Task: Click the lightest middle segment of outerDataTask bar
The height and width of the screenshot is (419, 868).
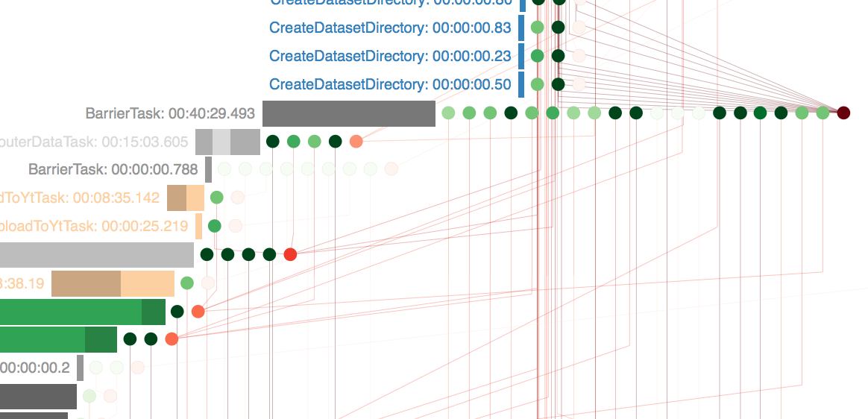Action: (221, 142)
